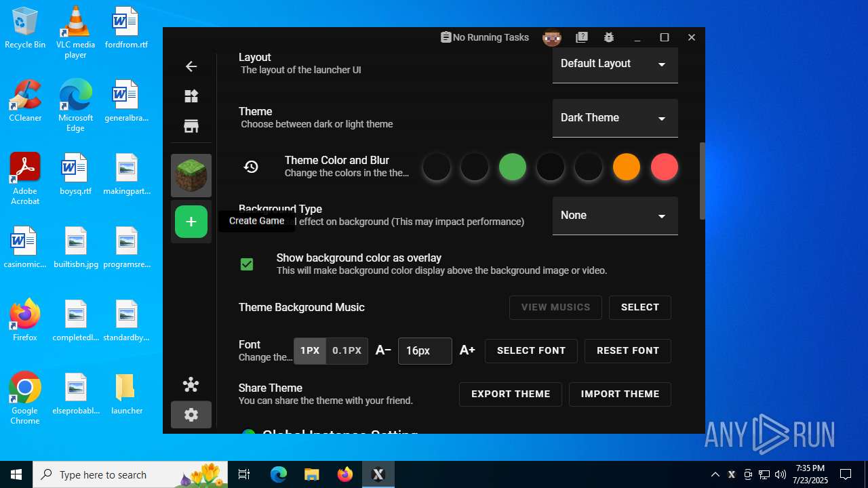Decrease font size with A− button
The image size is (868, 488).
pyautogui.click(x=383, y=350)
